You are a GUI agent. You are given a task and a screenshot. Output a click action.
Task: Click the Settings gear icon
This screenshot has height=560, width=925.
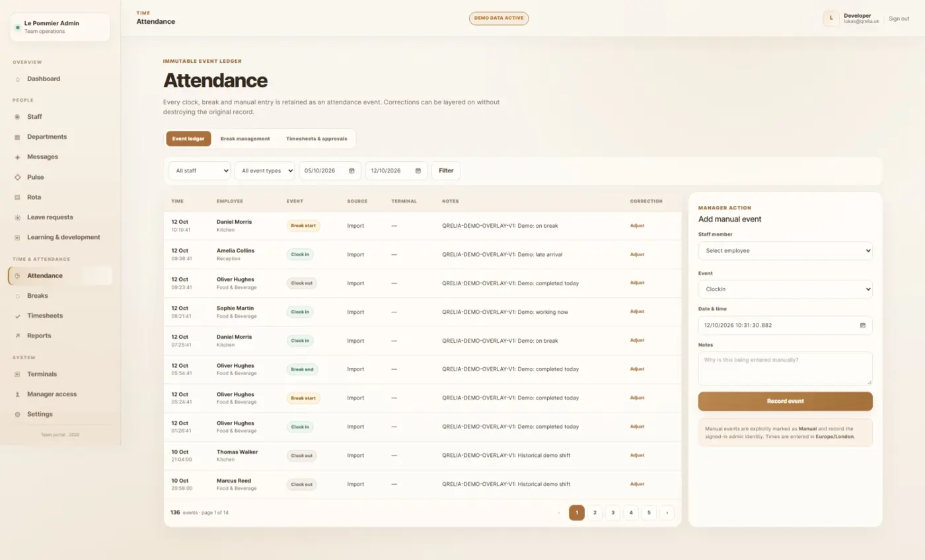point(17,415)
